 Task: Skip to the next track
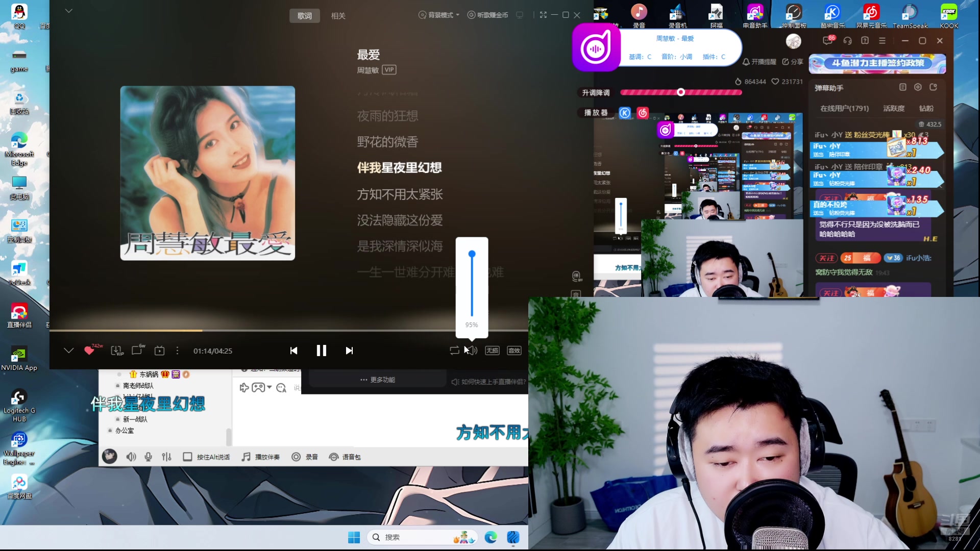[x=349, y=350]
